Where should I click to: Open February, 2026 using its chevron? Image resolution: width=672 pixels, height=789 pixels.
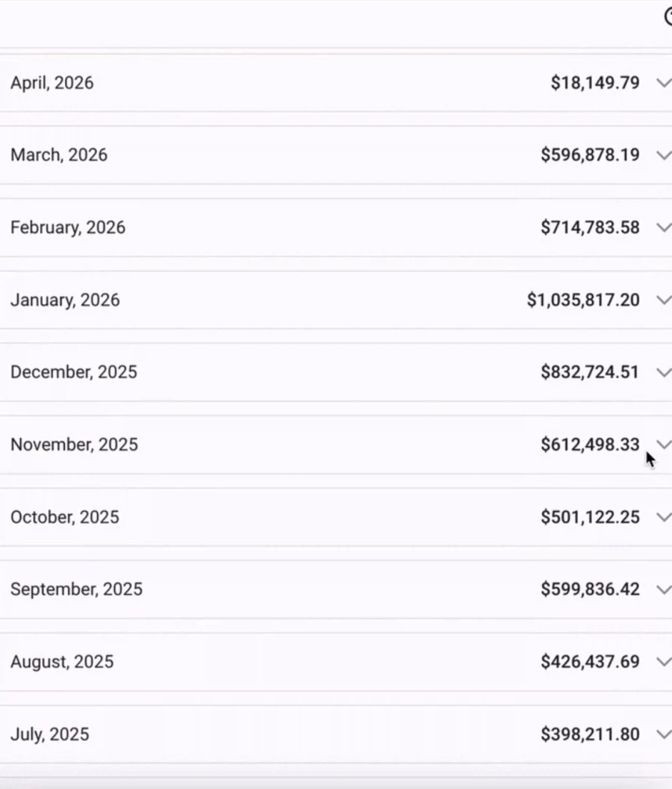[663, 228]
